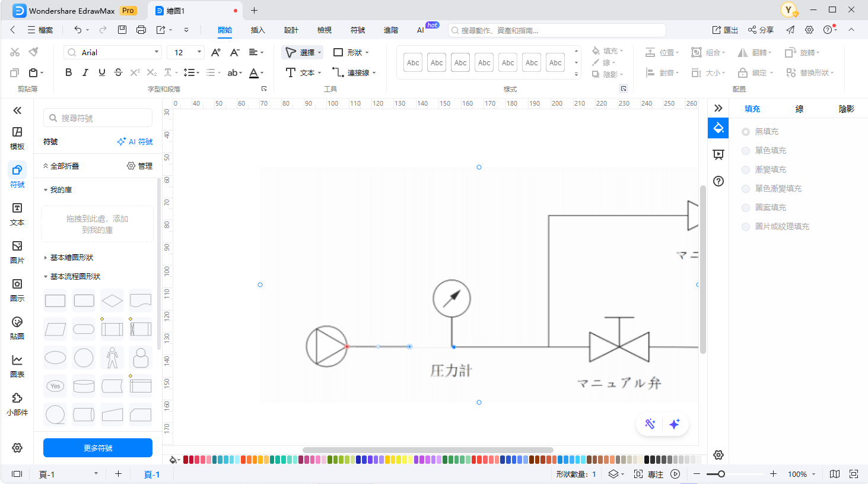Click the AI Symbols link
Screen dimensions: 868x484
tap(135, 142)
